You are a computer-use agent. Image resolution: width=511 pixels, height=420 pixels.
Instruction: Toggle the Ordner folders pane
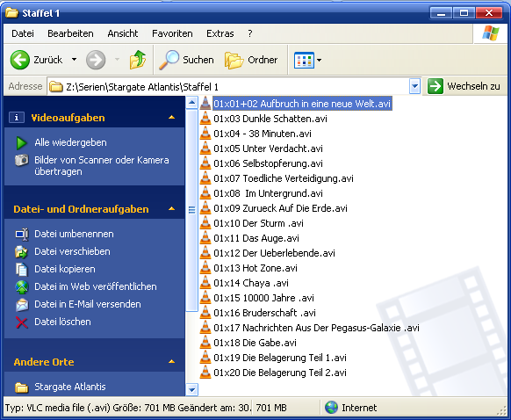click(x=251, y=60)
